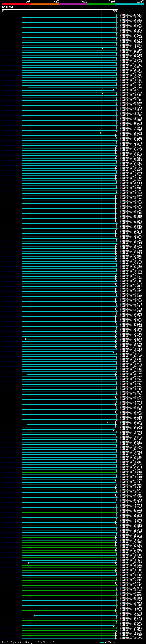
Task: Click hit label UniRef100_Q7ZYS8
Action: coord(131,158)
